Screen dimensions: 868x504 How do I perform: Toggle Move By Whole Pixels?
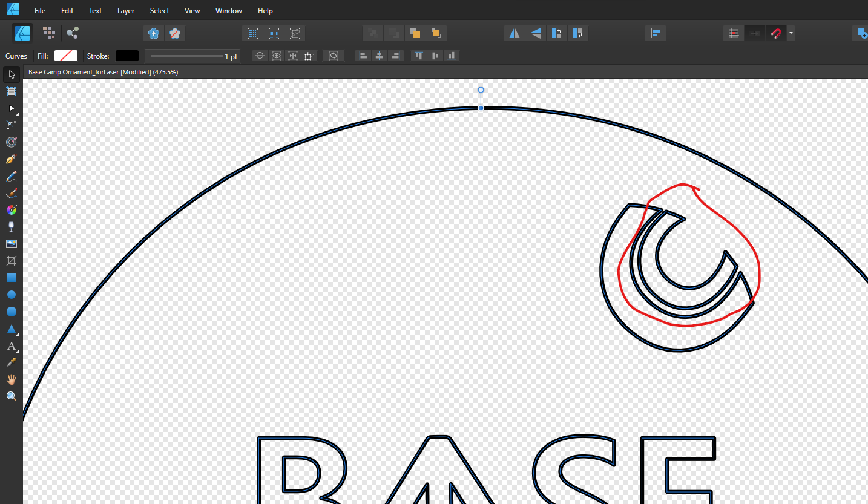coord(755,33)
